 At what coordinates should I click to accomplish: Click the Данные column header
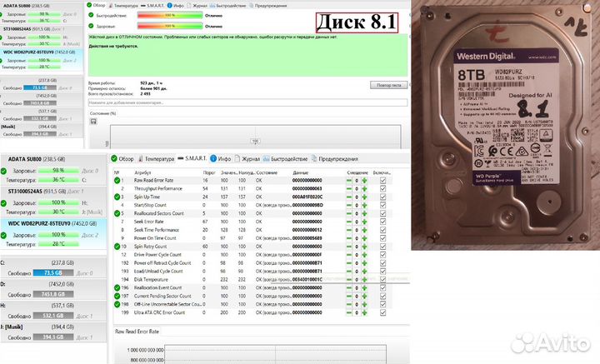tap(300, 172)
